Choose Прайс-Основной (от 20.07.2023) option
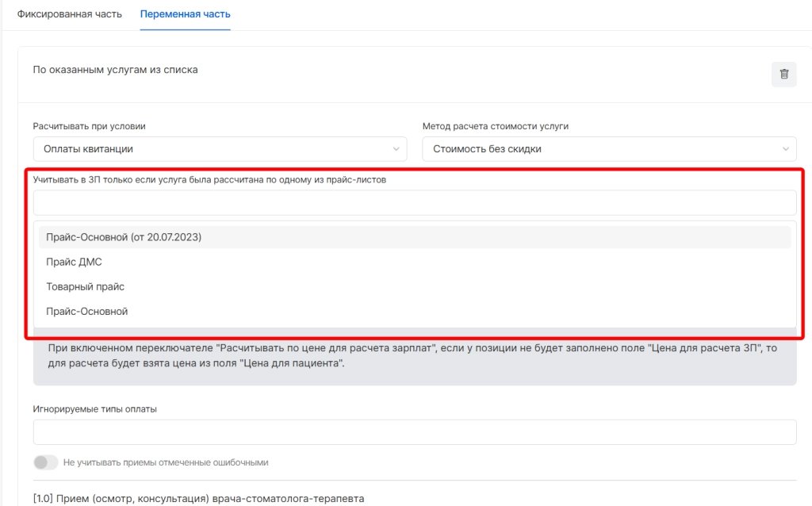 pyautogui.click(x=124, y=237)
